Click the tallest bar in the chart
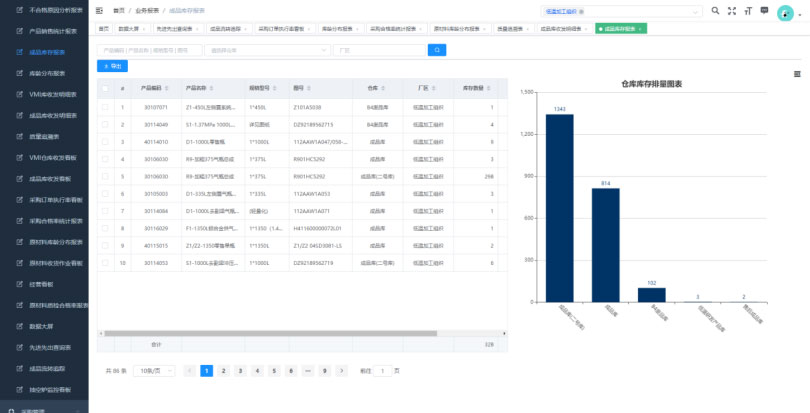This screenshot has width=810, height=413. tap(559, 207)
